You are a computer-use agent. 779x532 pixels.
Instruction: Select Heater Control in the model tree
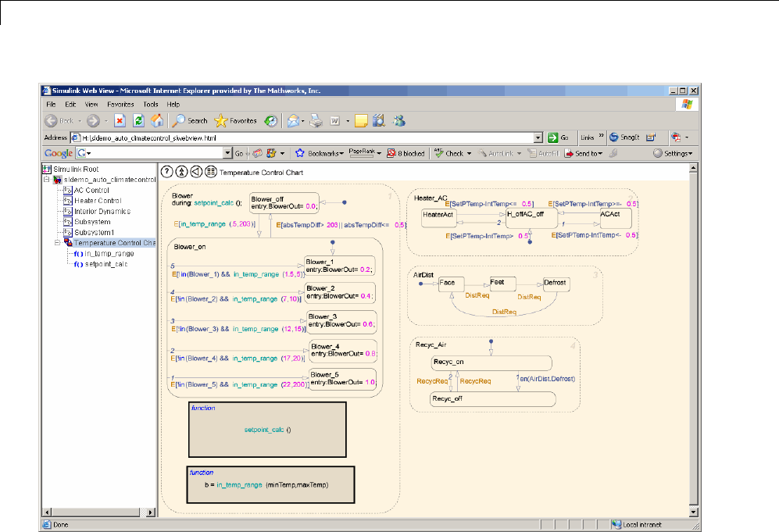pos(96,201)
